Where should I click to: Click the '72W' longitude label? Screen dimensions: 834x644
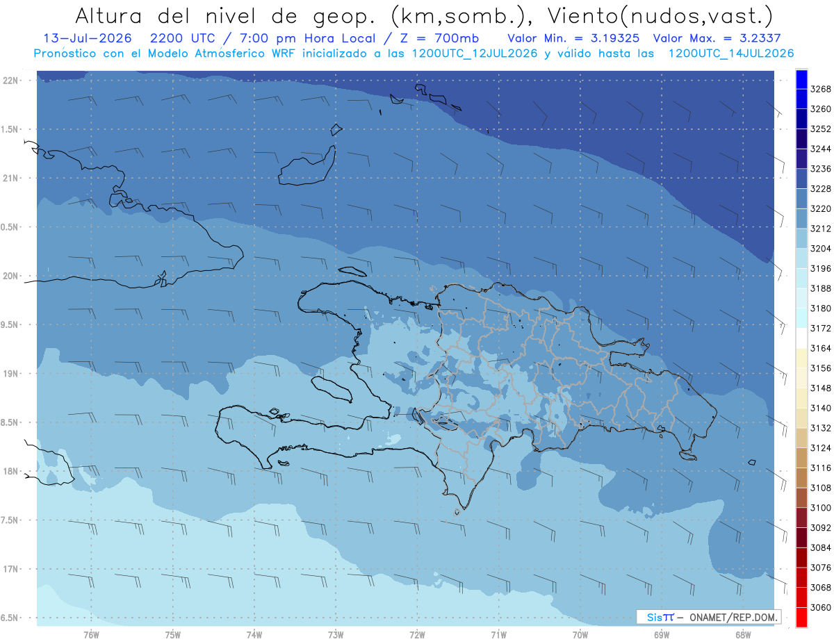click(x=417, y=634)
